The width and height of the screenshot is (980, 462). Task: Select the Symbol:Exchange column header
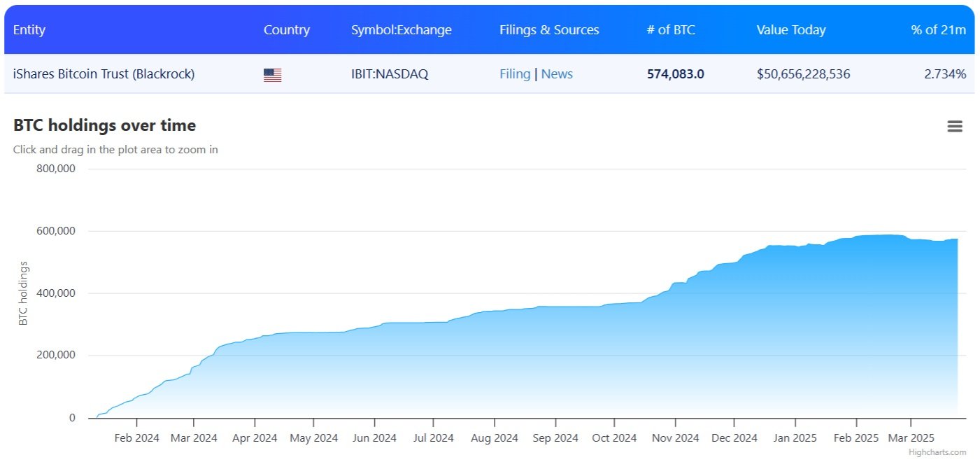coord(402,30)
